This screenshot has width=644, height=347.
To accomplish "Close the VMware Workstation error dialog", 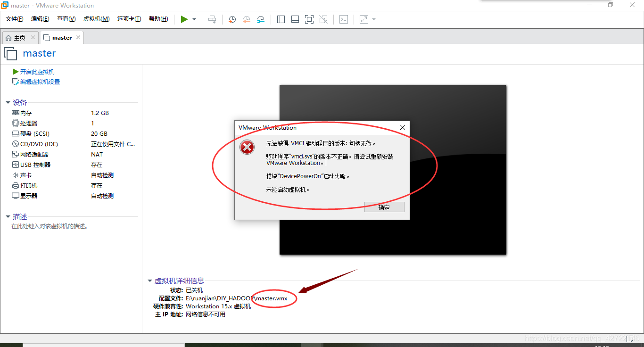I will pos(403,128).
